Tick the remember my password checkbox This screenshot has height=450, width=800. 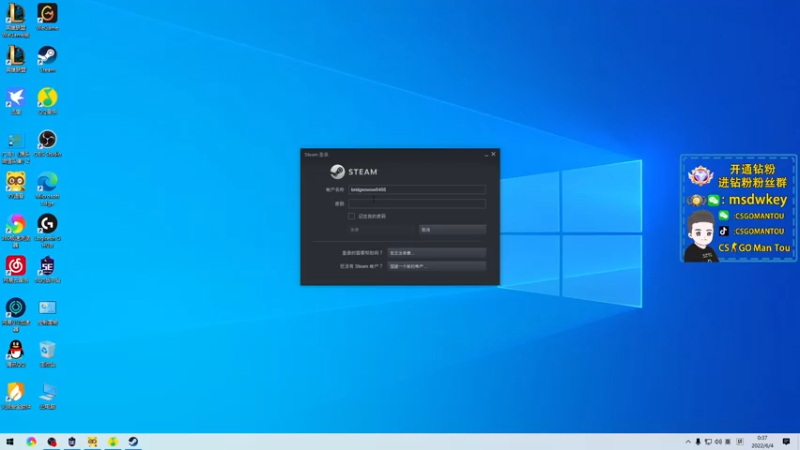point(352,216)
